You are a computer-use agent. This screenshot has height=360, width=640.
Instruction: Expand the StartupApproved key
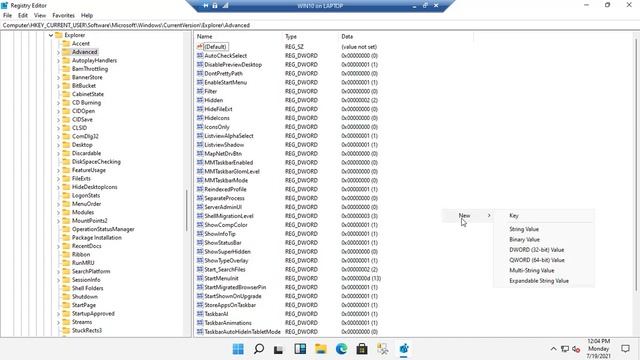point(58,314)
